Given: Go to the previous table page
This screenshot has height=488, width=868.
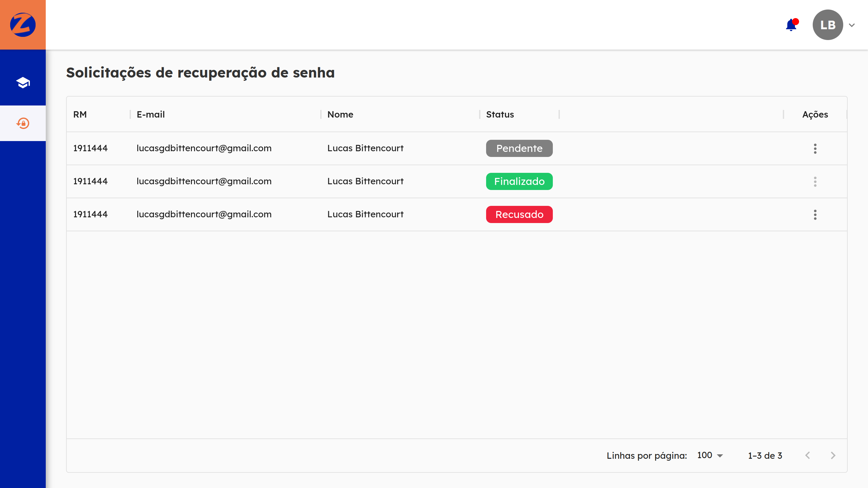Looking at the screenshot, I should coord(807,455).
